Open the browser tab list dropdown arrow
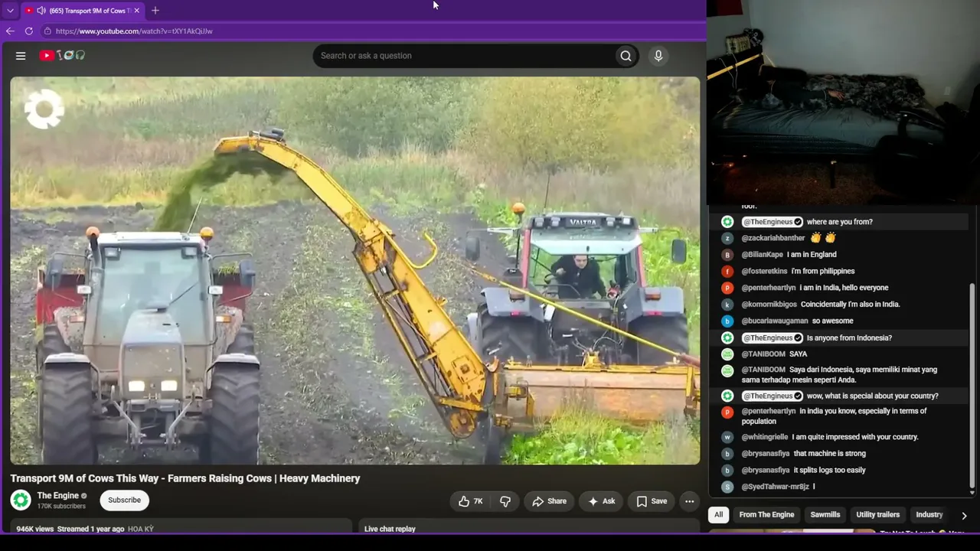This screenshot has height=551, width=980. 10,11
